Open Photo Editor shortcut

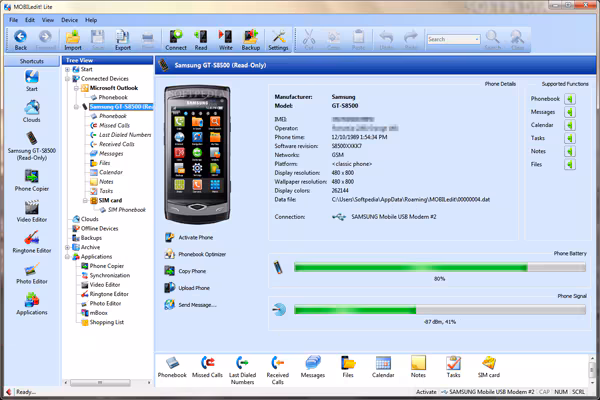(32, 273)
